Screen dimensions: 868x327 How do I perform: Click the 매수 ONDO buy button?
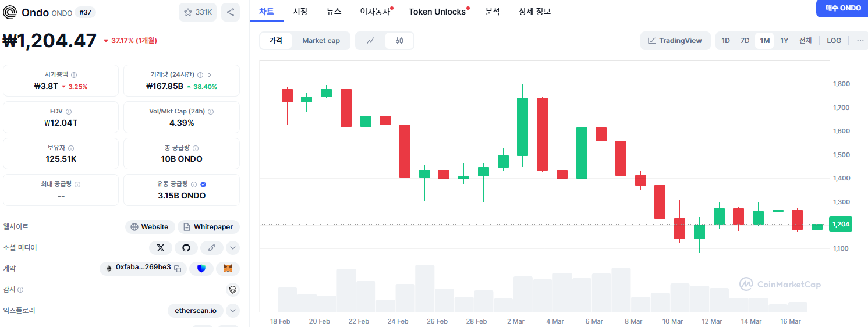[842, 8]
